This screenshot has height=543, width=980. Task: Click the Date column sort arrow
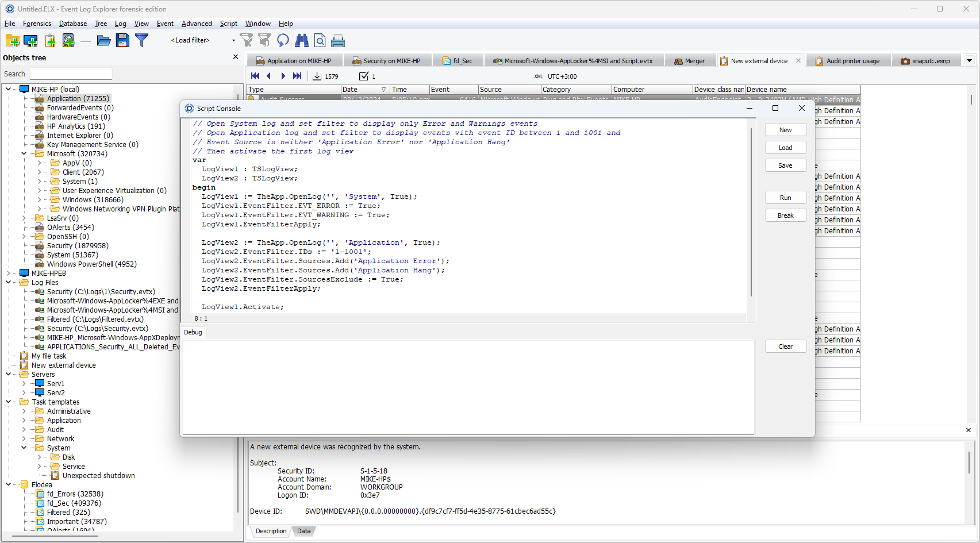384,90
